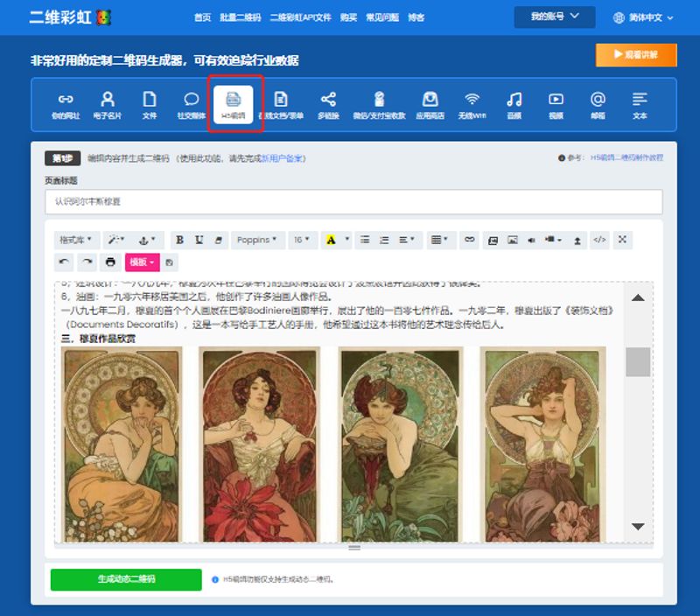Click the orange 观看讲解 button

[636, 55]
